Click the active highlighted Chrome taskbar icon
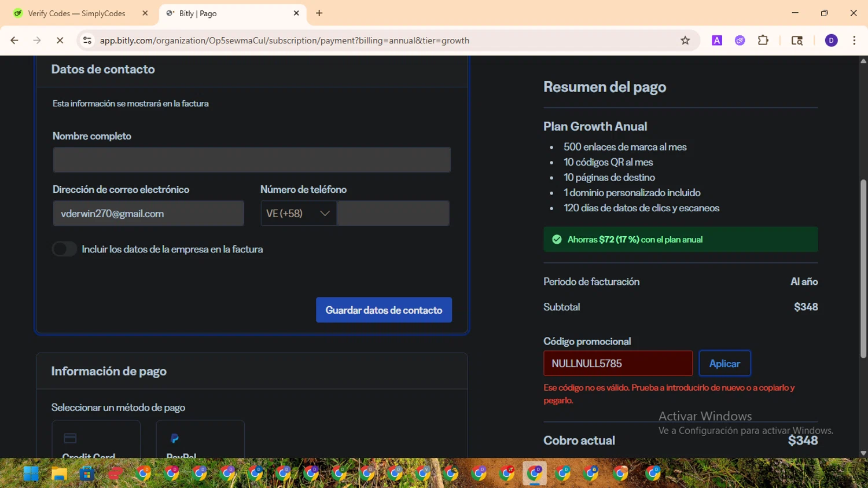Image resolution: width=868 pixels, height=488 pixels. tap(535, 474)
